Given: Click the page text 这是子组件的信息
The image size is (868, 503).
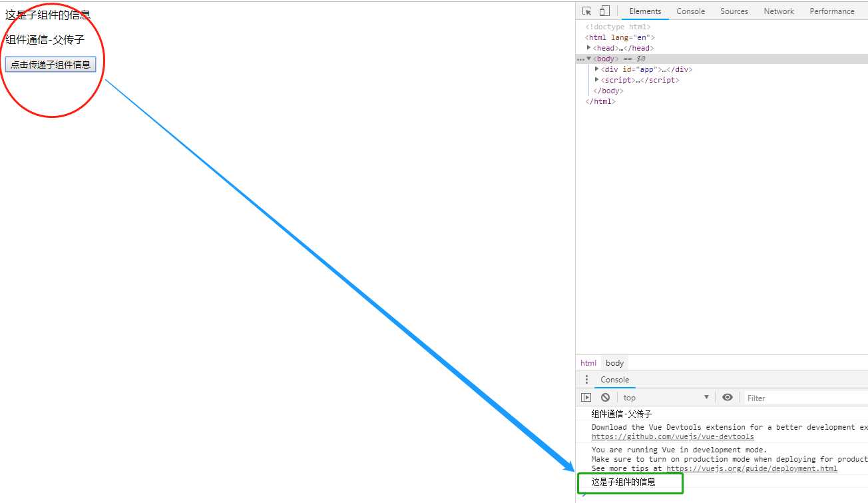Looking at the screenshot, I should point(48,15).
